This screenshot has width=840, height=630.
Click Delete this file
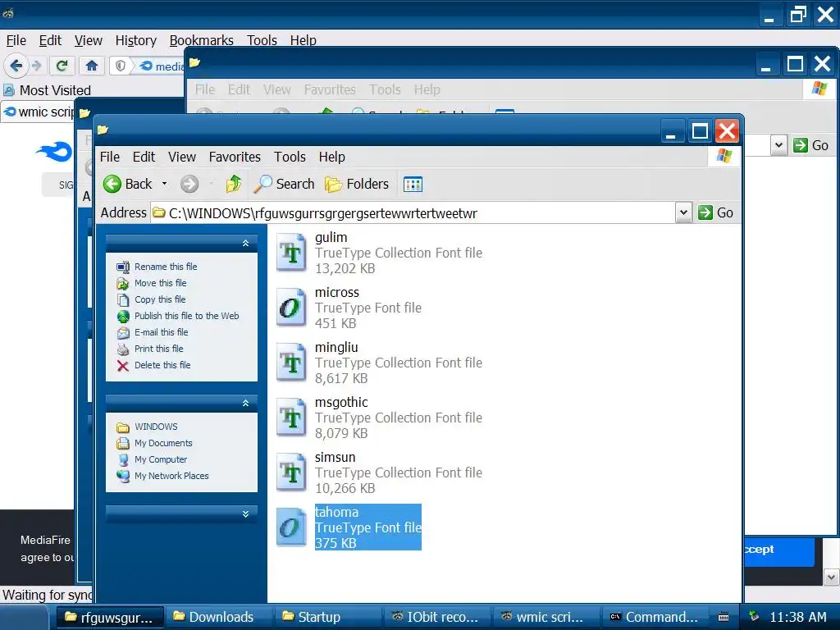coord(162,365)
